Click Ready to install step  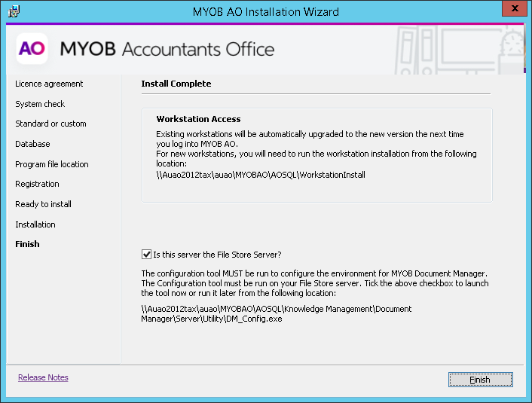(x=43, y=204)
